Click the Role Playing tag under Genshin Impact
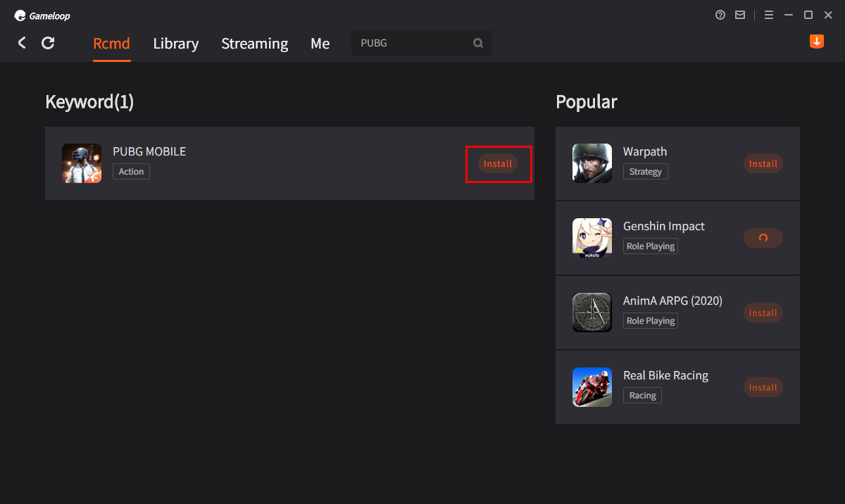 (x=650, y=246)
